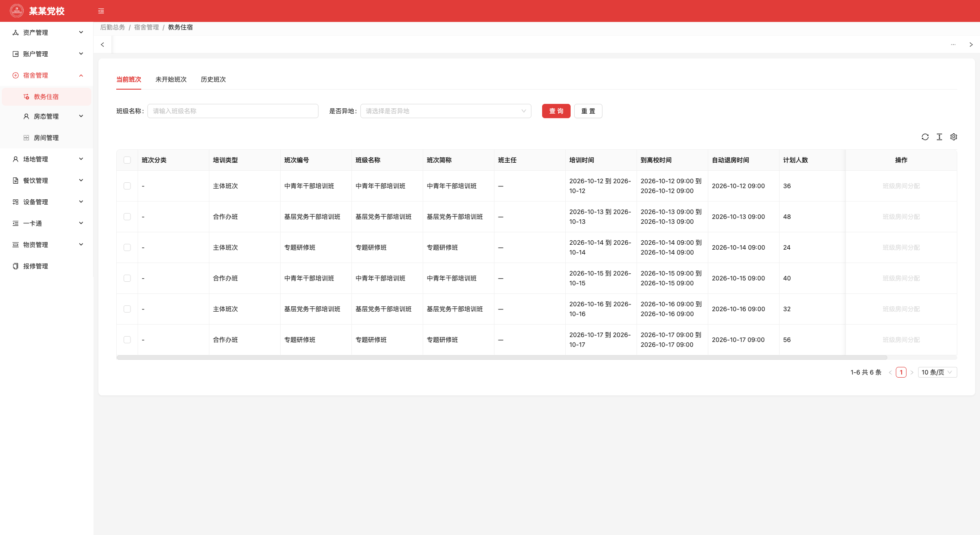Click the red 查询 button
Screen dimensions: 980x535
[556, 111]
